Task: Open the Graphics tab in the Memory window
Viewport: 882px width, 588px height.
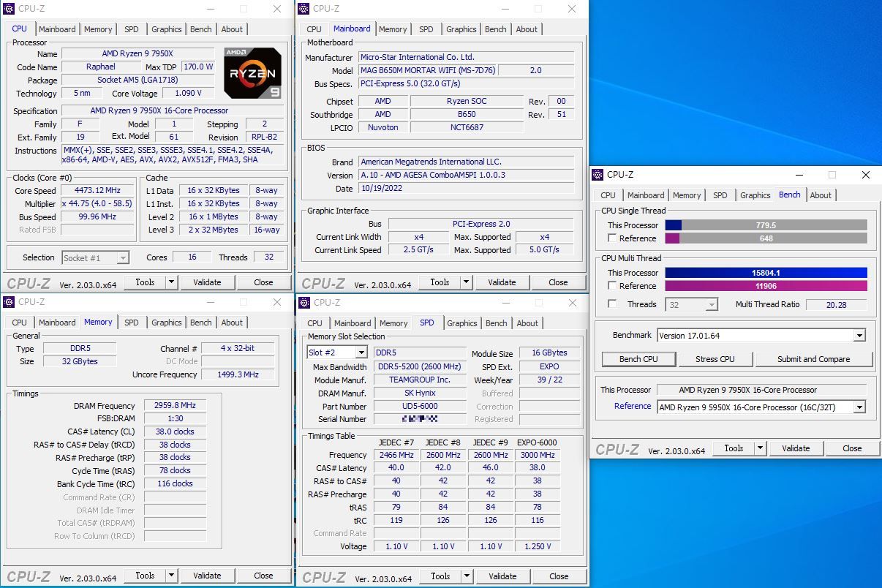Action: point(167,323)
